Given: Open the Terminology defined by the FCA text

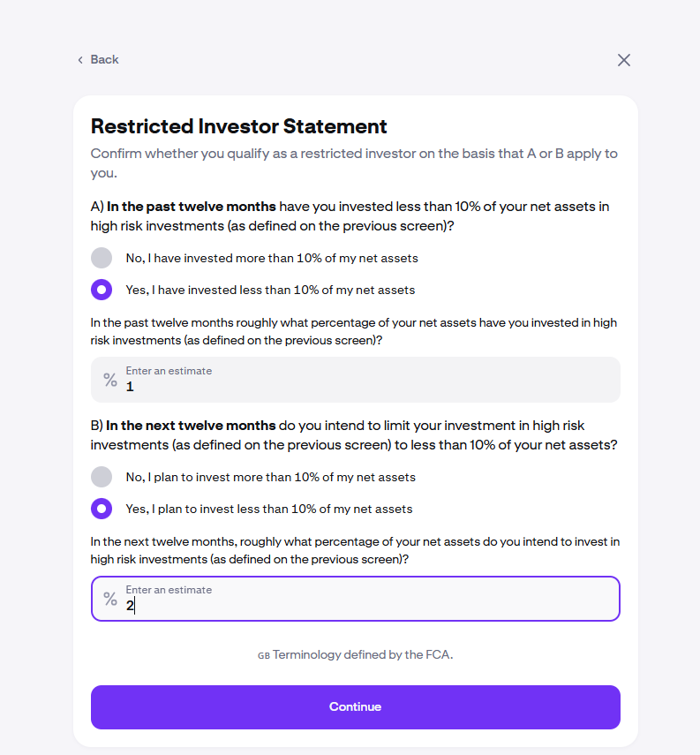Looking at the screenshot, I should (x=363, y=655).
